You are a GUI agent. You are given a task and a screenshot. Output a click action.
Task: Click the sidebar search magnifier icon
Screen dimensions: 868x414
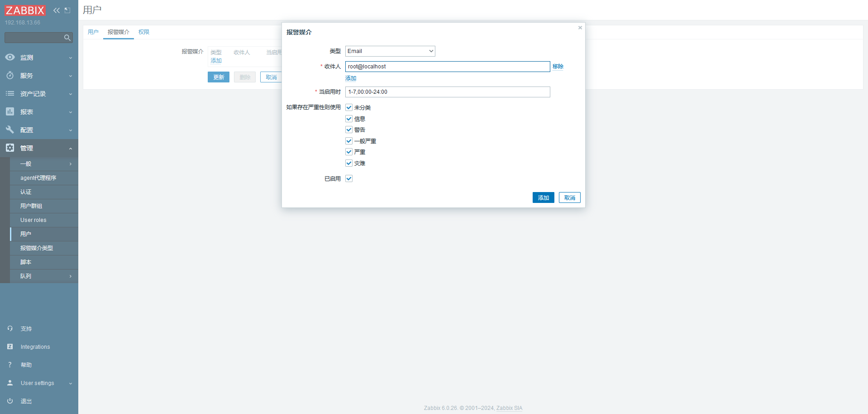[67, 38]
